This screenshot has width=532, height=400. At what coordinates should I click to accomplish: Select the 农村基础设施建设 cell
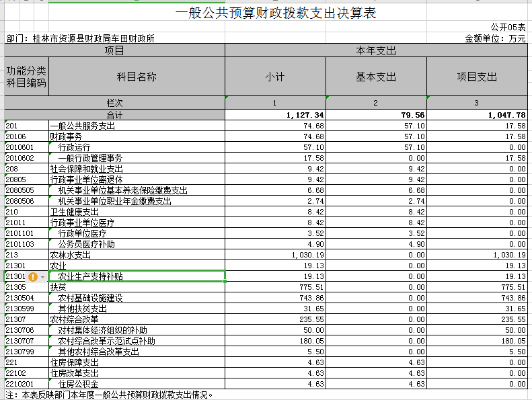click(x=137, y=298)
